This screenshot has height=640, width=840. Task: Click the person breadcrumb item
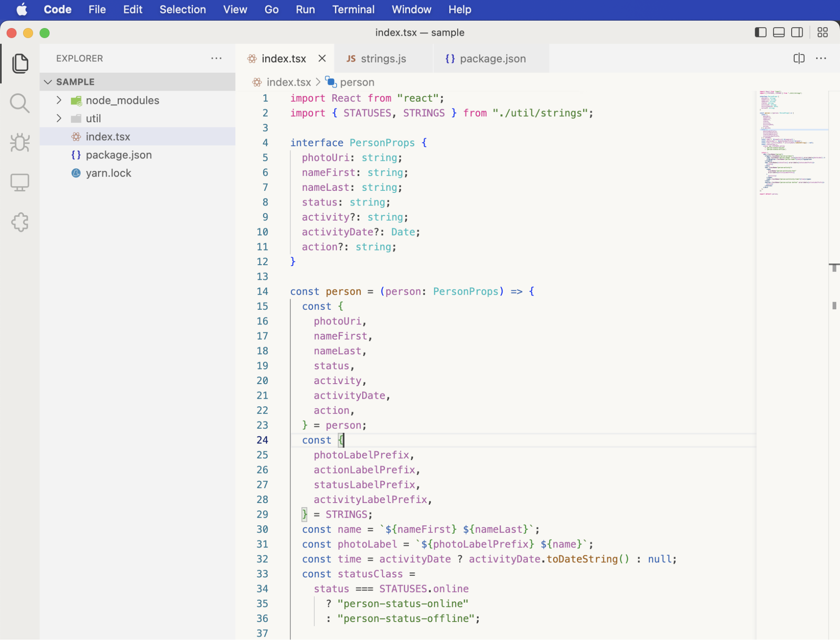pyautogui.click(x=357, y=82)
